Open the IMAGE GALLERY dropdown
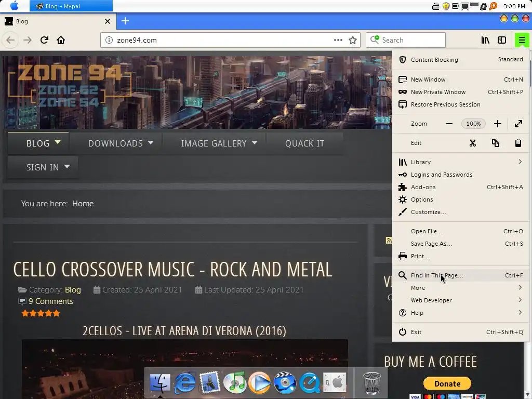Screen dimensions: 532x399 (x=214, y=143)
